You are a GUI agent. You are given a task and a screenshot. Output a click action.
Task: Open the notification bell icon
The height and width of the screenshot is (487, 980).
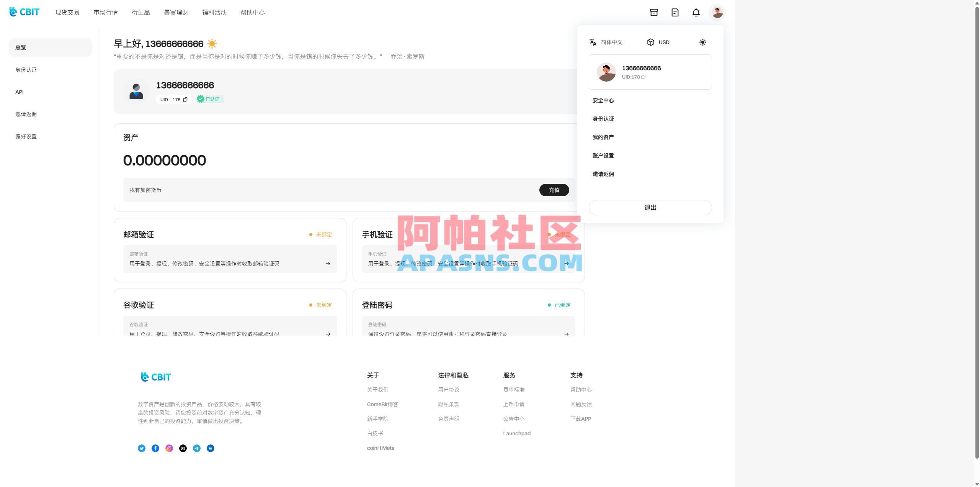696,12
